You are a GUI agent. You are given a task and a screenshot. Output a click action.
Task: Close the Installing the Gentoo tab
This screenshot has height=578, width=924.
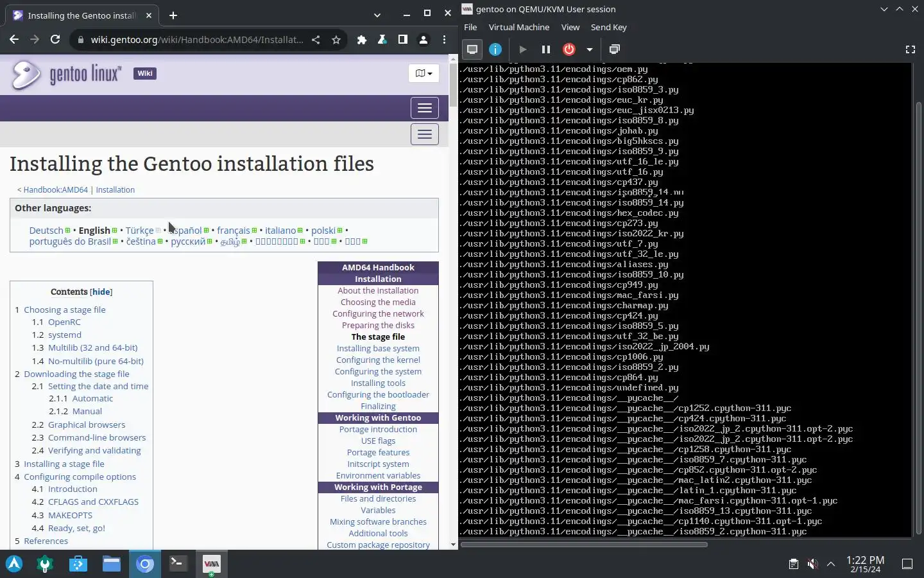pyautogui.click(x=149, y=15)
